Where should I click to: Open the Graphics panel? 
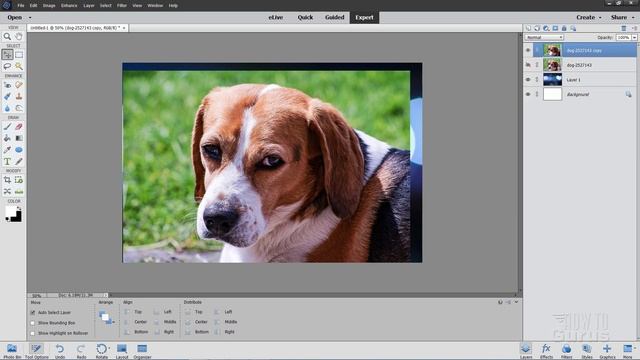pyautogui.click(x=607, y=351)
